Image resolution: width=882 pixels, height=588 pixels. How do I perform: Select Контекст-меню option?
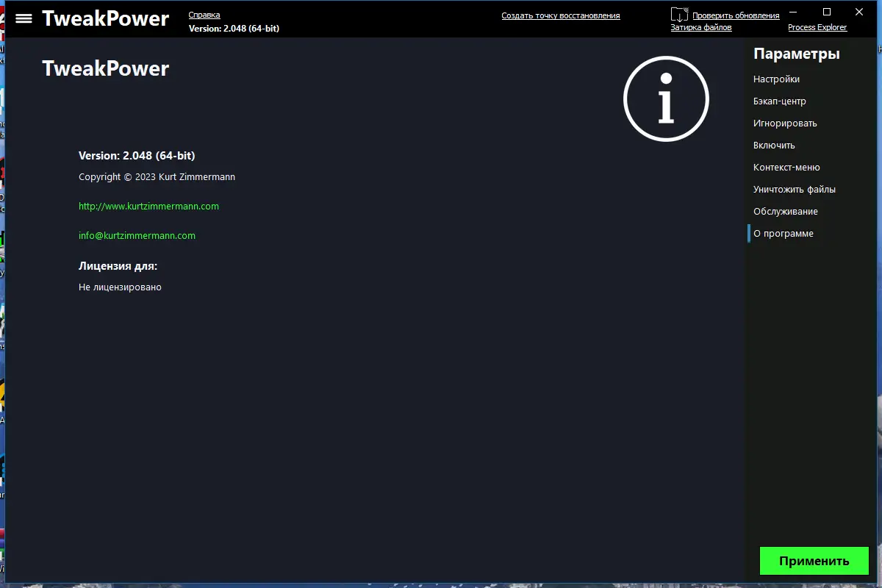click(x=786, y=168)
